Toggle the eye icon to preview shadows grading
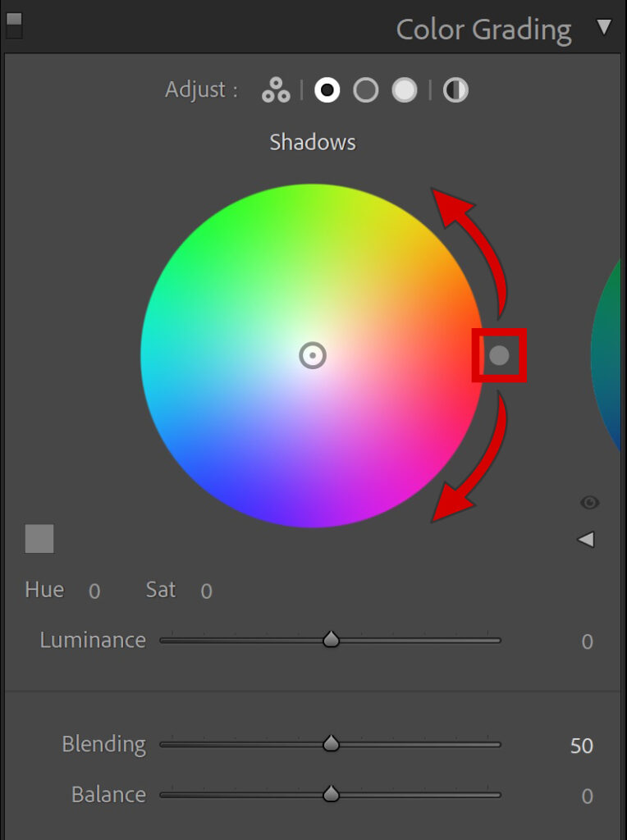The height and width of the screenshot is (840, 627). coord(589,503)
